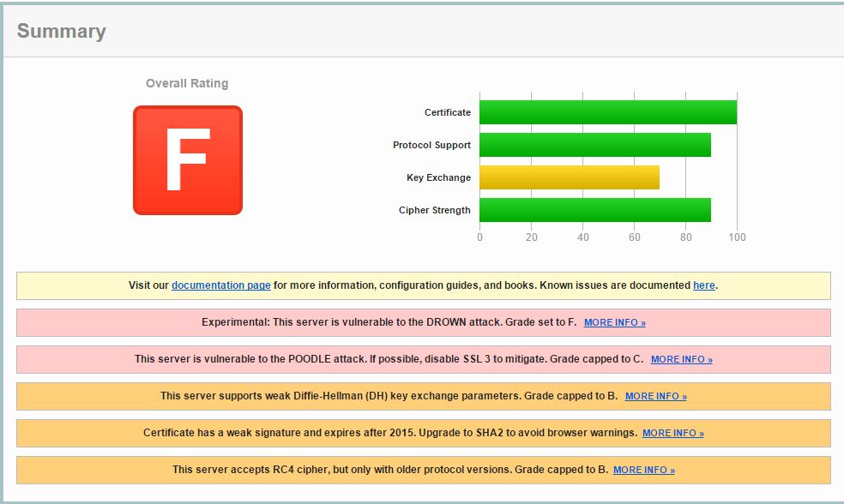The height and width of the screenshot is (504, 844).
Task: Click the green Protocol Support bar
Action: [596, 145]
